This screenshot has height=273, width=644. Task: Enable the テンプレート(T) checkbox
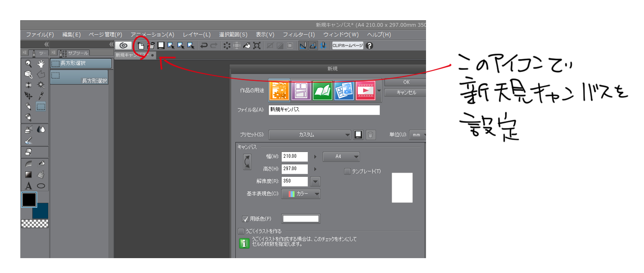(347, 171)
